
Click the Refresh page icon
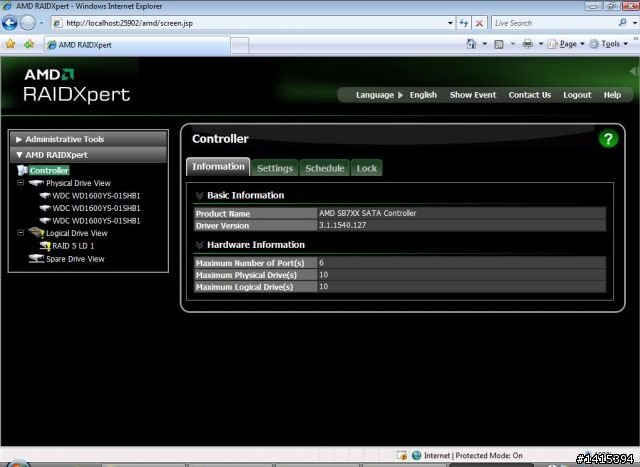pos(464,23)
